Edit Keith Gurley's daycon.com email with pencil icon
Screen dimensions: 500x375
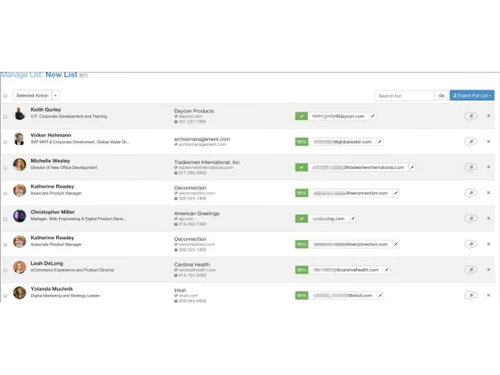(x=373, y=116)
